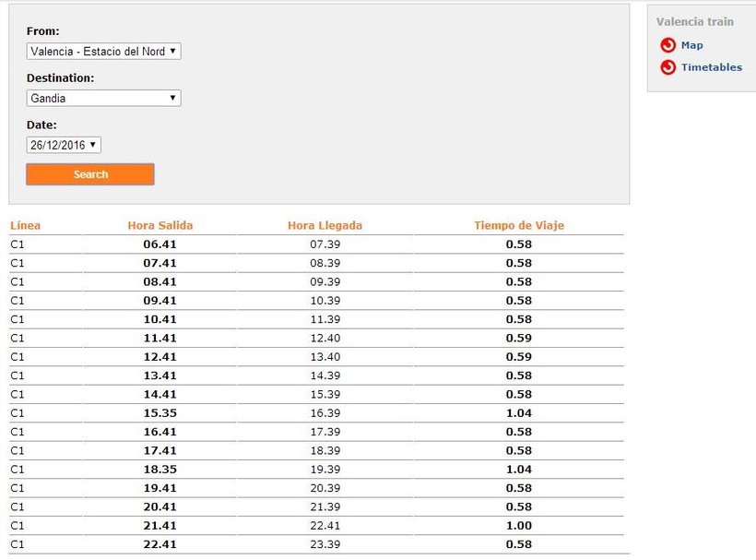
Task: Select the 06.41 departure time
Action: [159, 244]
